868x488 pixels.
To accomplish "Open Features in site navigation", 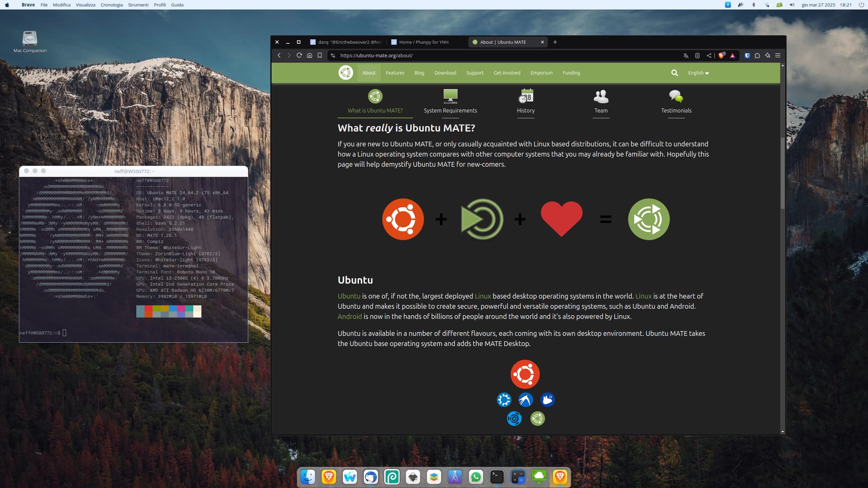I will [x=395, y=73].
